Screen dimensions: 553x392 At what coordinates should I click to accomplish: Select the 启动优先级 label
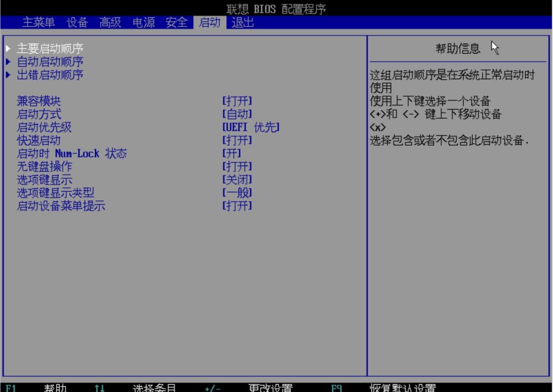click(44, 127)
